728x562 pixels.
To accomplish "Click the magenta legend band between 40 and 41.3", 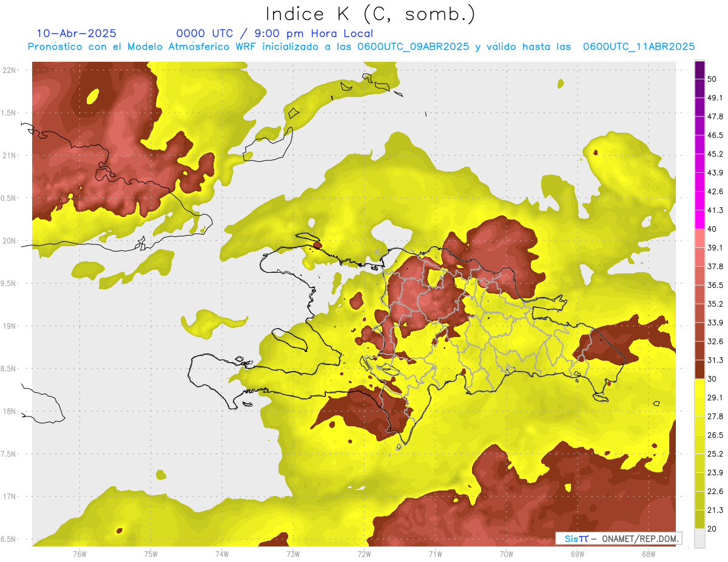I will [x=700, y=219].
